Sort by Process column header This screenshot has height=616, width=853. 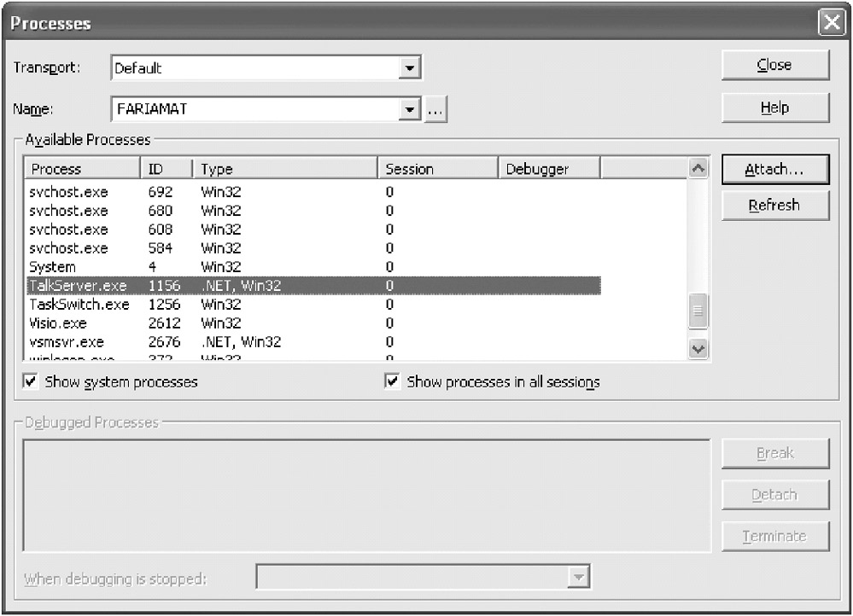tap(81, 169)
